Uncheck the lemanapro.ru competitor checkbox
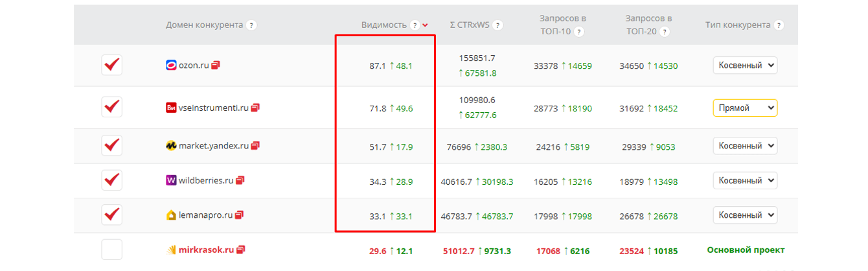868x271 pixels. tap(112, 215)
